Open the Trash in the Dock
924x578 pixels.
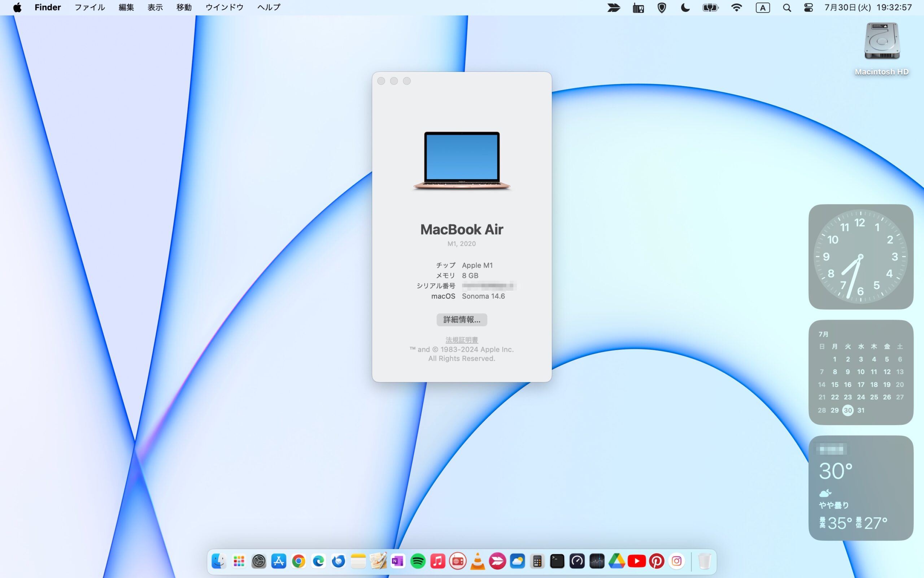(x=705, y=561)
